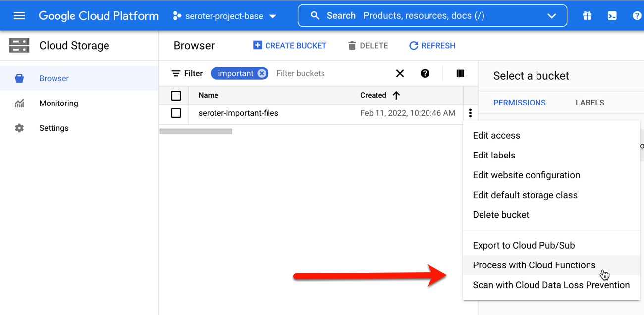Viewport: 644px width, 315px height.
Task: Open the help question mark in filter bar
Action: click(425, 73)
